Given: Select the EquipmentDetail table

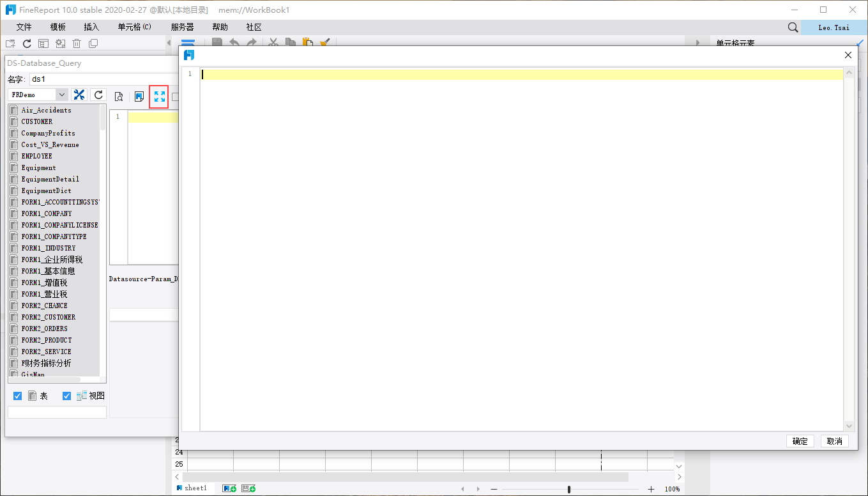Looking at the screenshot, I should 55,179.
